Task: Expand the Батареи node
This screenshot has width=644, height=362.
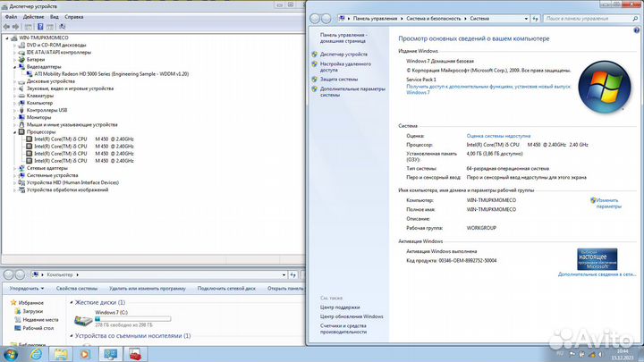Action: 15,60
